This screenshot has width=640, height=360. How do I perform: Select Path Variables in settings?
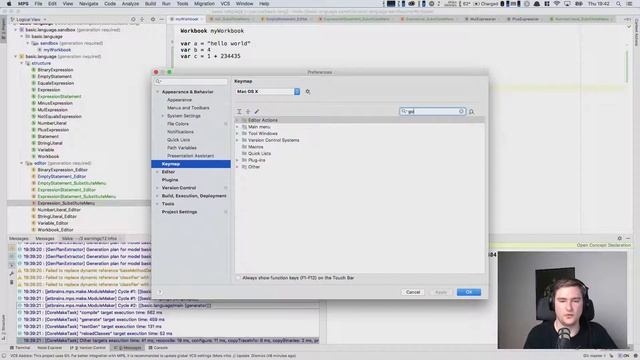click(182, 148)
